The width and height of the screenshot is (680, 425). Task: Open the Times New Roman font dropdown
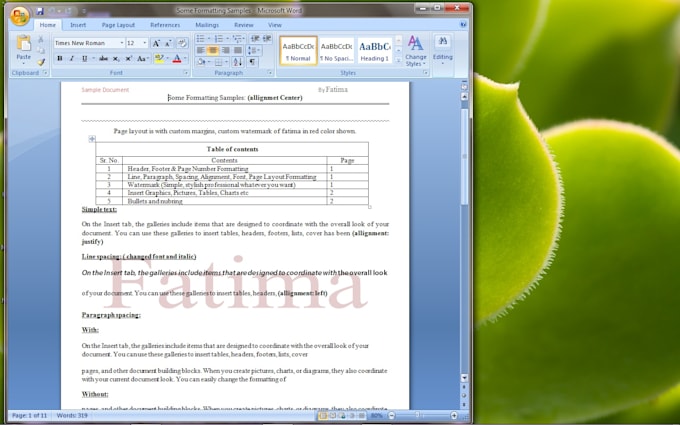[121, 43]
